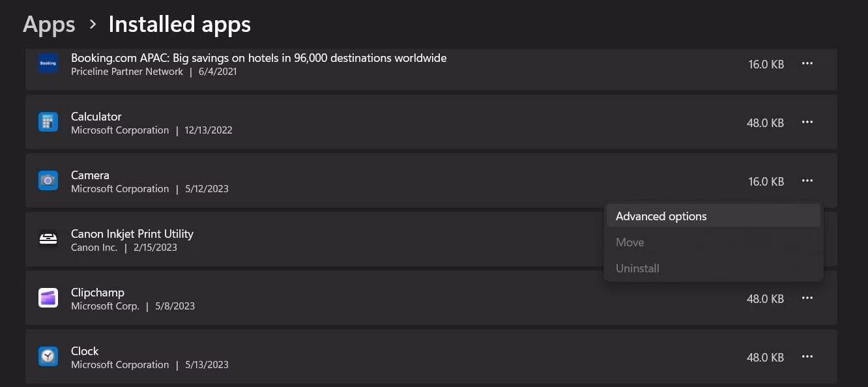
Task: Open more options for Booking.com app
Action: [807, 64]
